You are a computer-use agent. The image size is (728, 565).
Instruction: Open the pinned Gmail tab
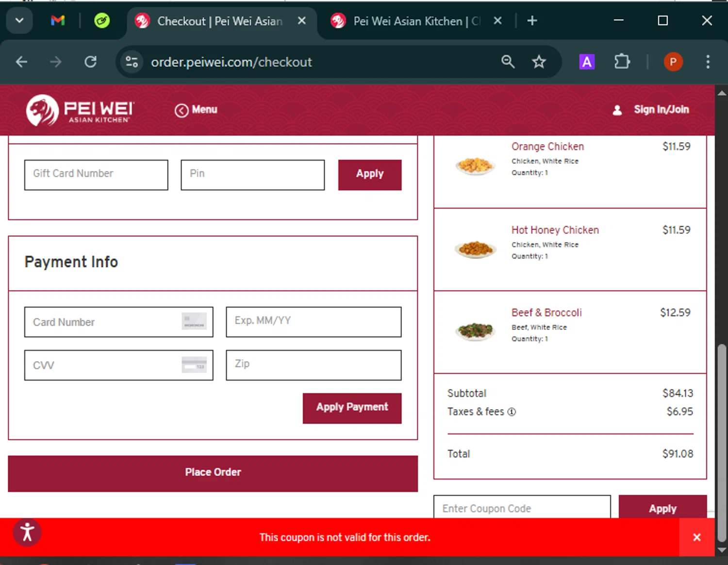click(x=58, y=20)
